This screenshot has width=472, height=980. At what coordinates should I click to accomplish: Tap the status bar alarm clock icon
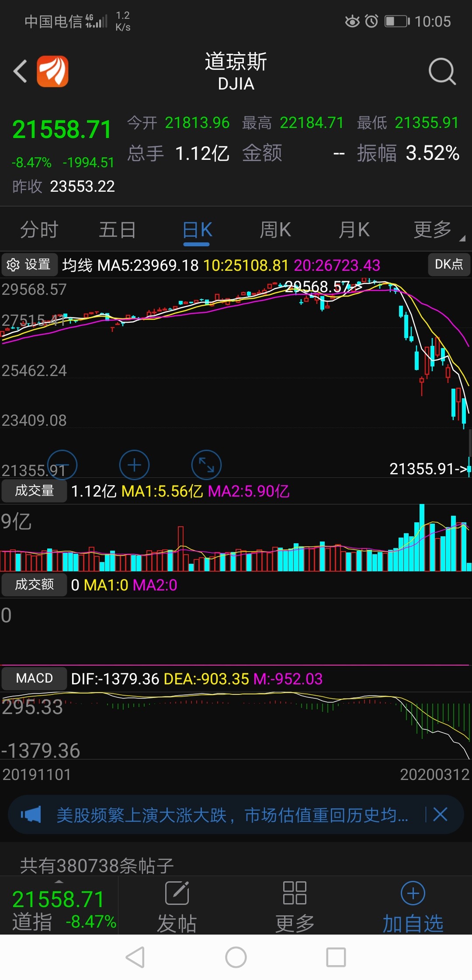click(x=371, y=21)
